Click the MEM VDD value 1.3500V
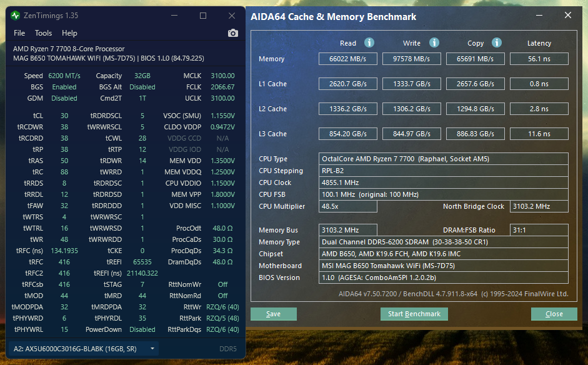The image size is (588, 365). [x=222, y=161]
